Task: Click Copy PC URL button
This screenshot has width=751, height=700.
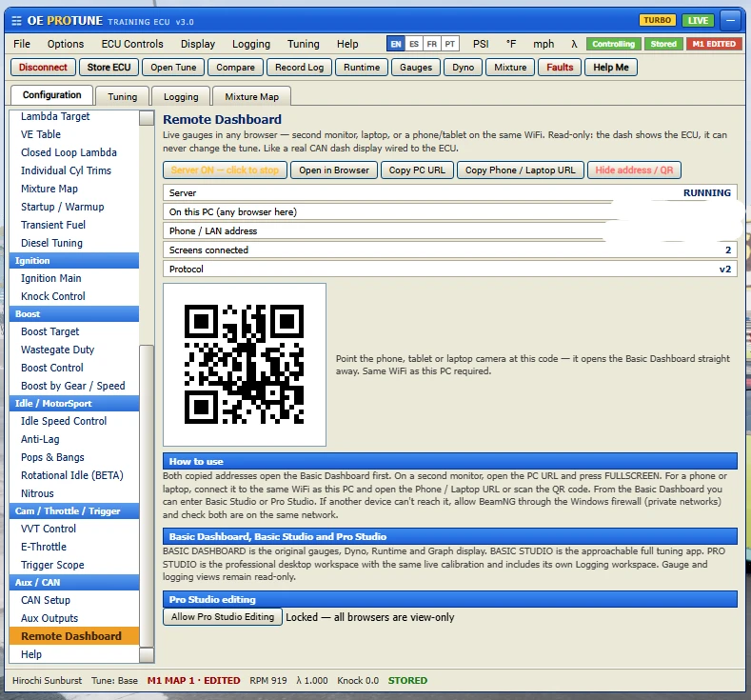Action: tap(417, 170)
